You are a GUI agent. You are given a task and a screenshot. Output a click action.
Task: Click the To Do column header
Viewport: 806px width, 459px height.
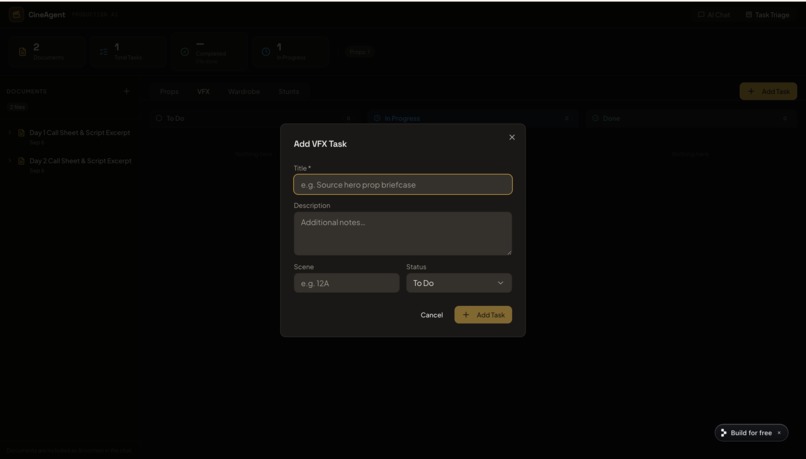[254, 118]
